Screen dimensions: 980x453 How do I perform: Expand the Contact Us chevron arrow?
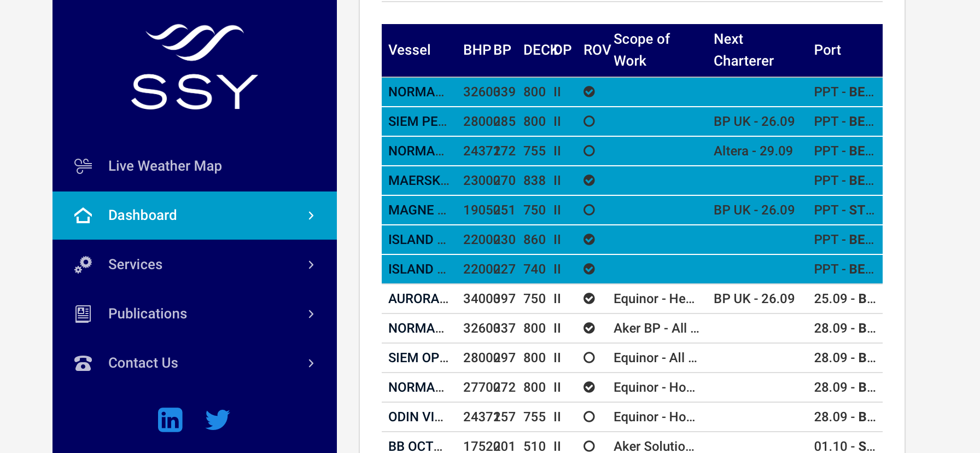point(311,363)
